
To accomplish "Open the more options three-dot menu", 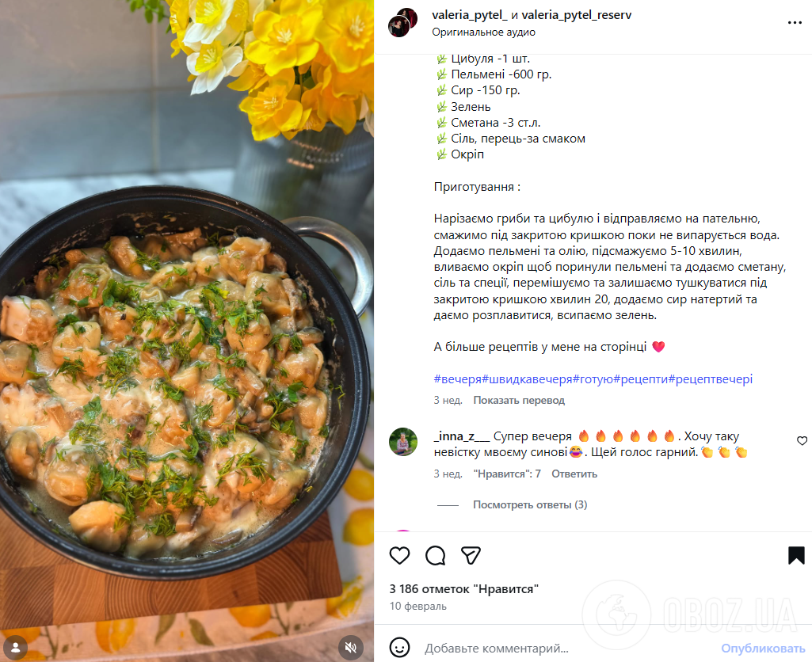I will 795,23.
